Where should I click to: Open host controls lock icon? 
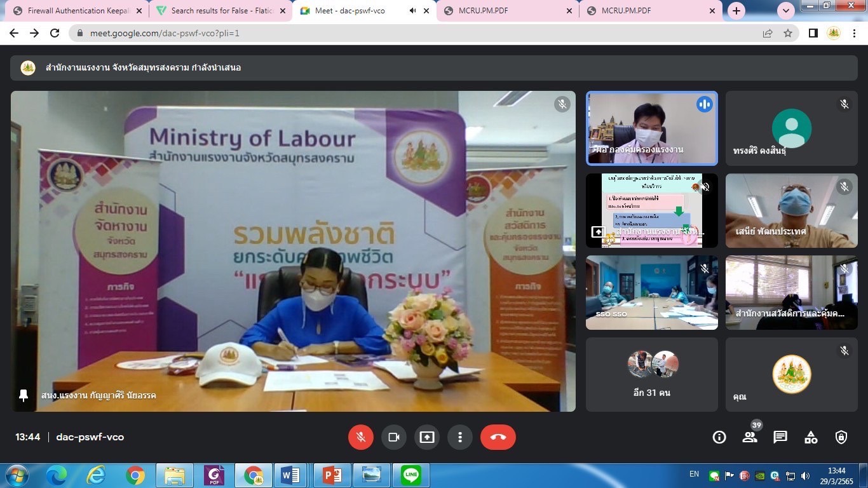(x=841, y=437)
